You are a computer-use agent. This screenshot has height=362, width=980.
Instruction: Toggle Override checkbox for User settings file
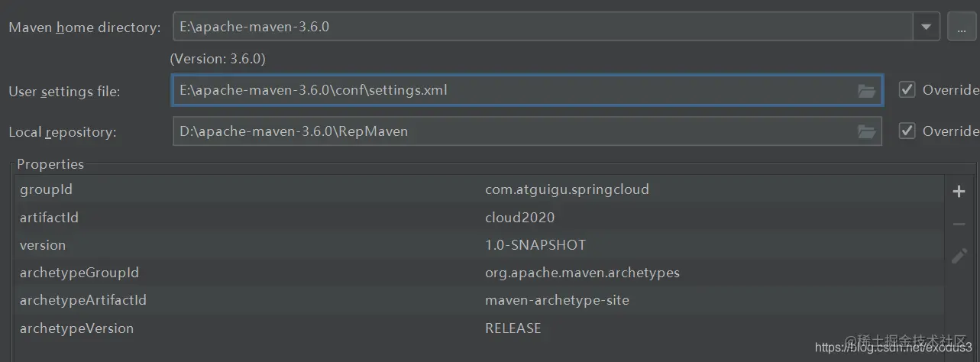point(907,89)
